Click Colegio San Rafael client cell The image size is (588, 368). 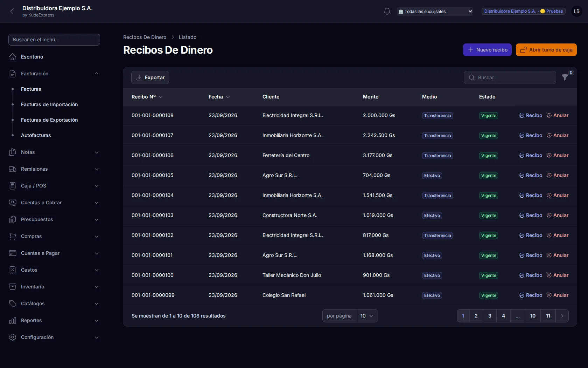tap(284, 295)
